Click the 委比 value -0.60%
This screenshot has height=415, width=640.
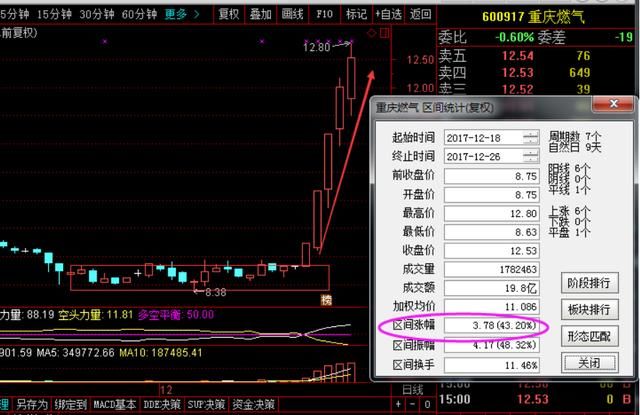coord(514,38)
